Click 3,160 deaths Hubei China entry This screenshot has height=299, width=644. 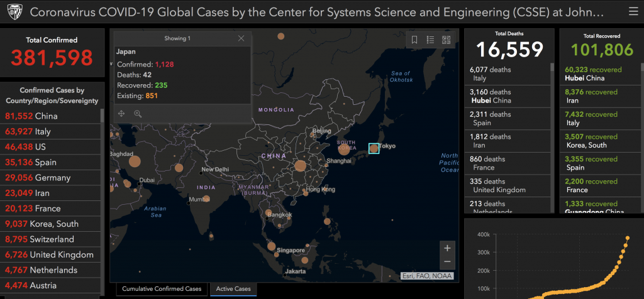pyautogui.click(x=508, y=96)
